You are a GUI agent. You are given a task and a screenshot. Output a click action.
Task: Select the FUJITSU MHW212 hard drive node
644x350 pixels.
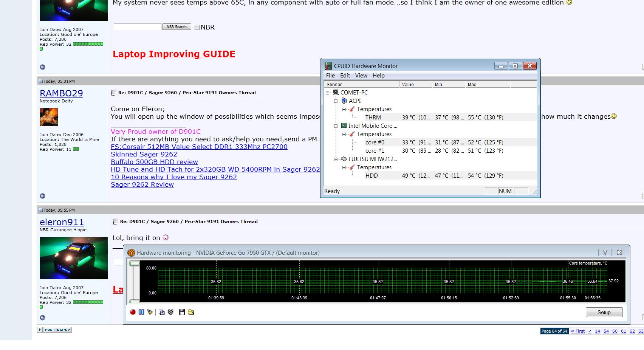coord(373,159)
